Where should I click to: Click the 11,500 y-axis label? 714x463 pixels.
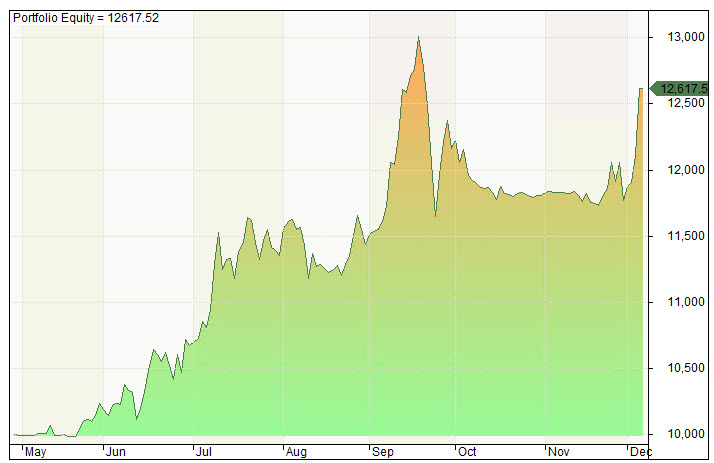click(686, 236)
